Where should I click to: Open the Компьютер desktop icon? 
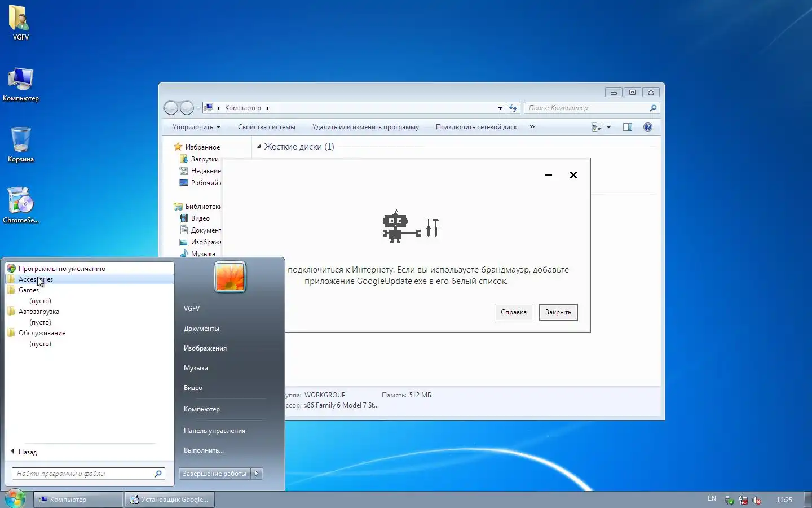20,85
